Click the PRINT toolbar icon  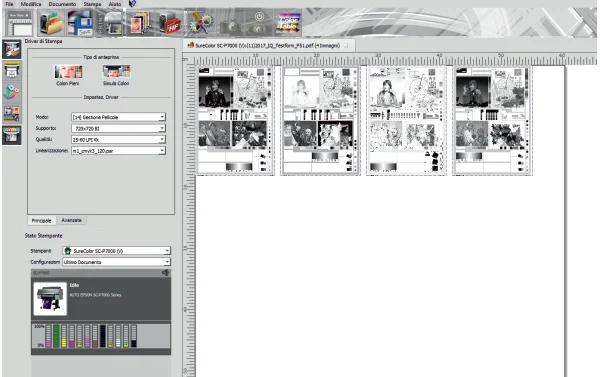pos(109,23)
